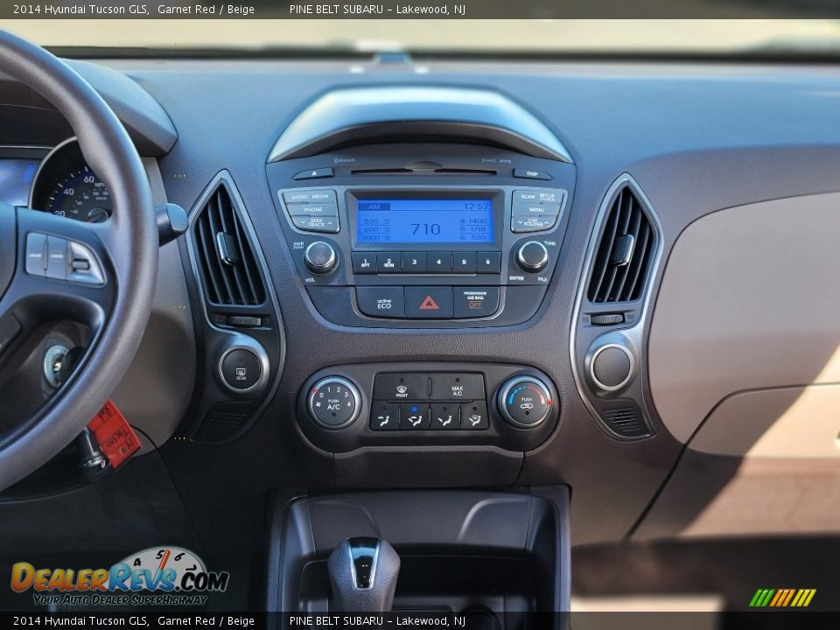840x630 pixels.
Task: Activate the red hazard triangle button
Action: pyautogui.click(x=429, y=304)
